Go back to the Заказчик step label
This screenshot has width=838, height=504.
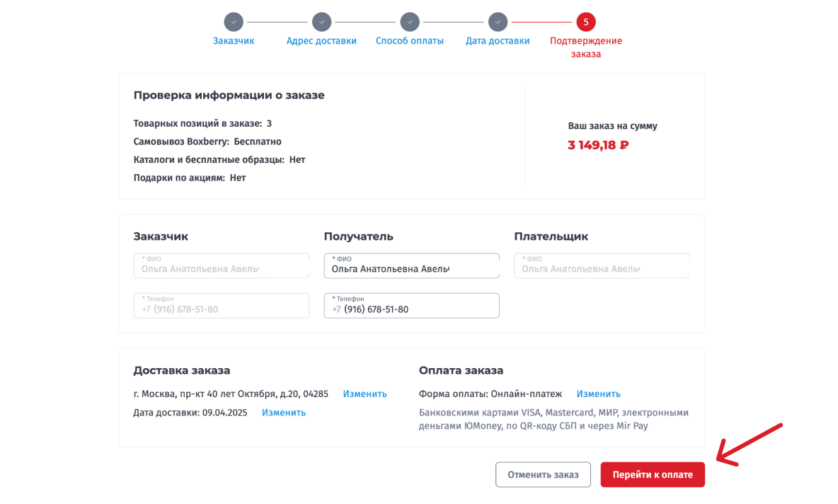tap(234, 41)
